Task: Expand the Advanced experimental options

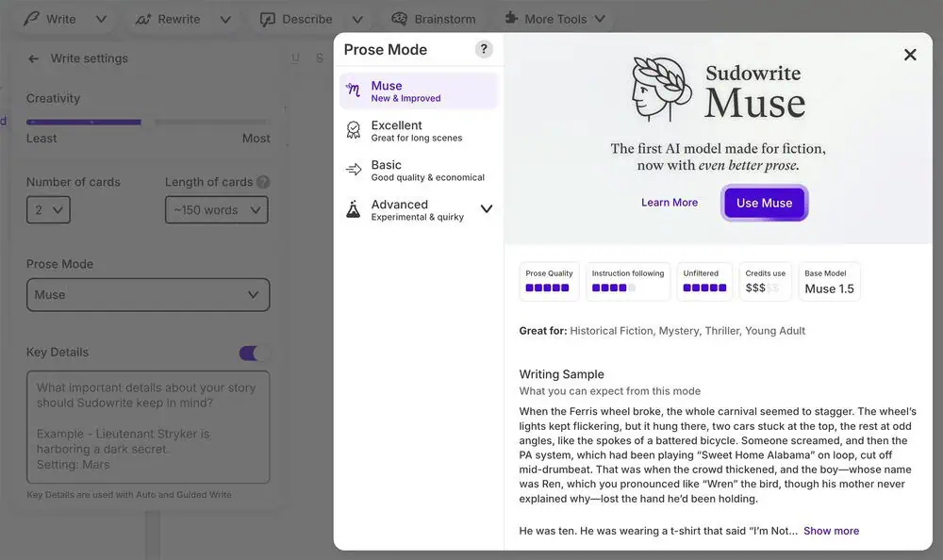Action: coord(487,208)
